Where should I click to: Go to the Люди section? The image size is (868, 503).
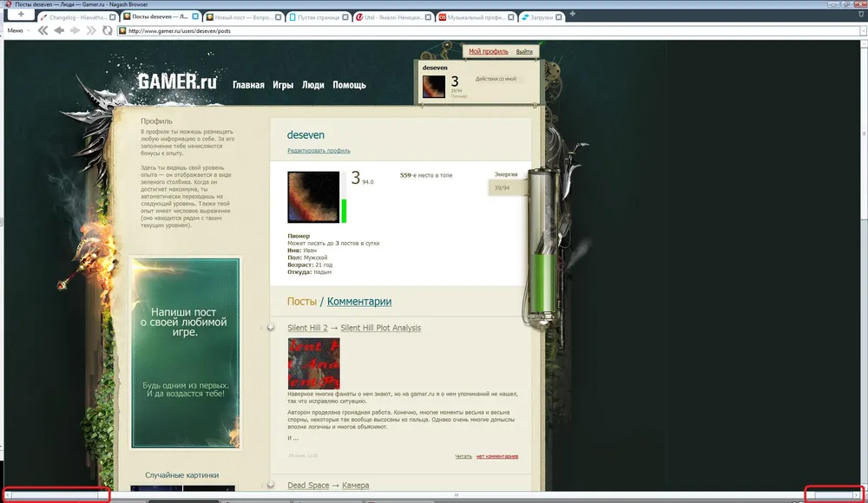click(x=312, y=85)
